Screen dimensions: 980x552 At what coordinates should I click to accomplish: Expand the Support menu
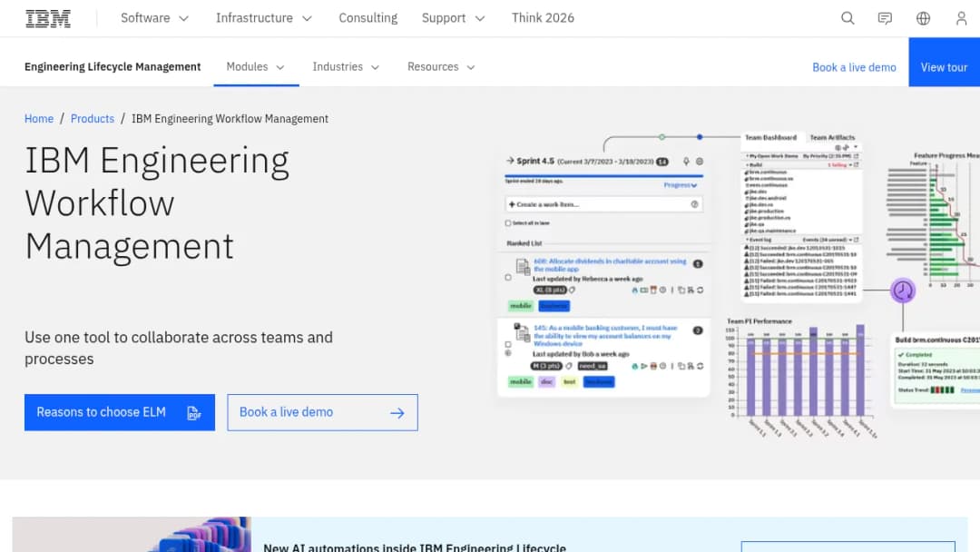(x=453, y=18)
